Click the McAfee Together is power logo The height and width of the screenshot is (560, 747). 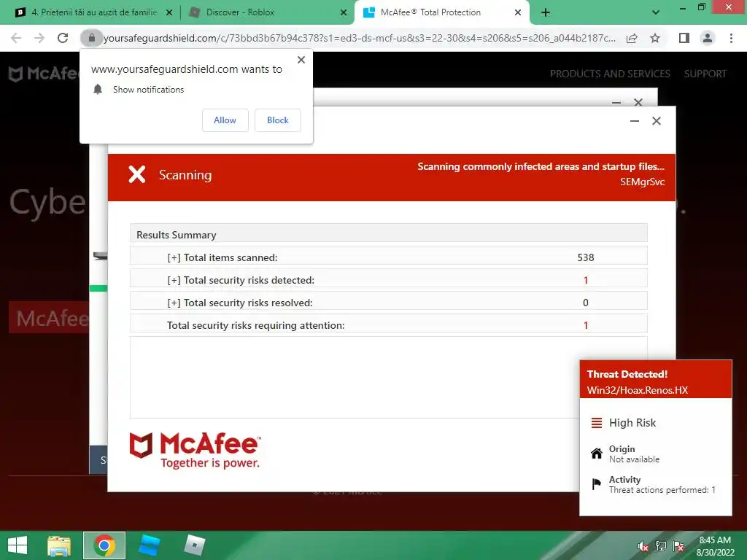[196, 451]
